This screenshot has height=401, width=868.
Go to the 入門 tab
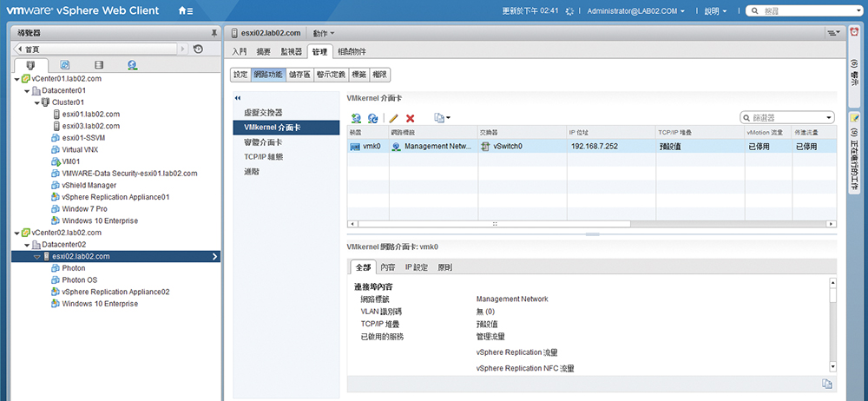(240, 51)
